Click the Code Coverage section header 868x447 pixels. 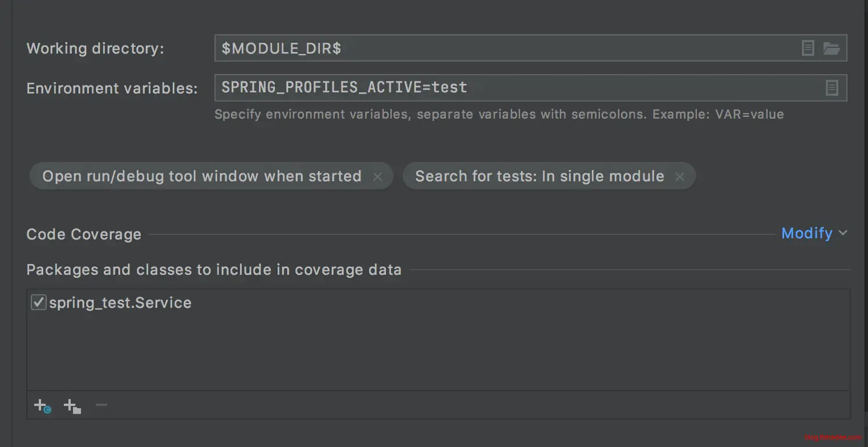(x=84, y=234)
